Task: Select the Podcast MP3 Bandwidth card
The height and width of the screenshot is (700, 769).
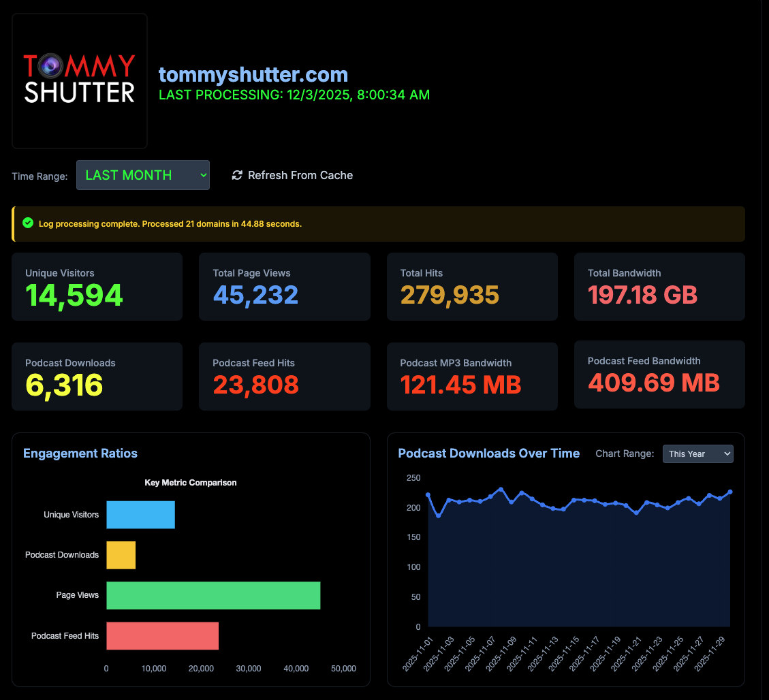Action: 472,377
